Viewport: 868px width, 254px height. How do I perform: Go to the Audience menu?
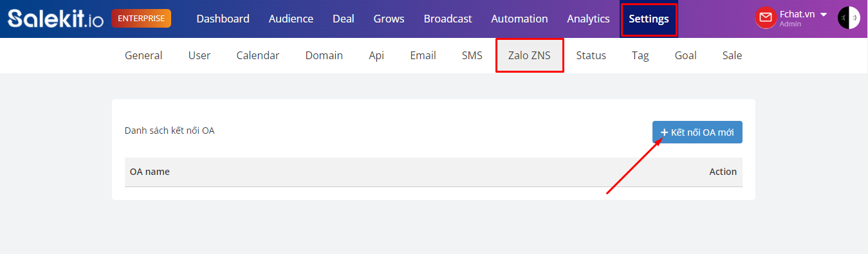point(291,19)
